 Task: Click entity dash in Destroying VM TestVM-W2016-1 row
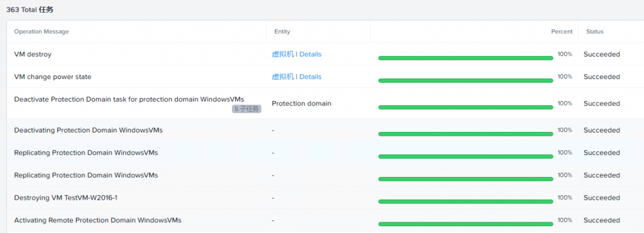click(x=273, y=198)
